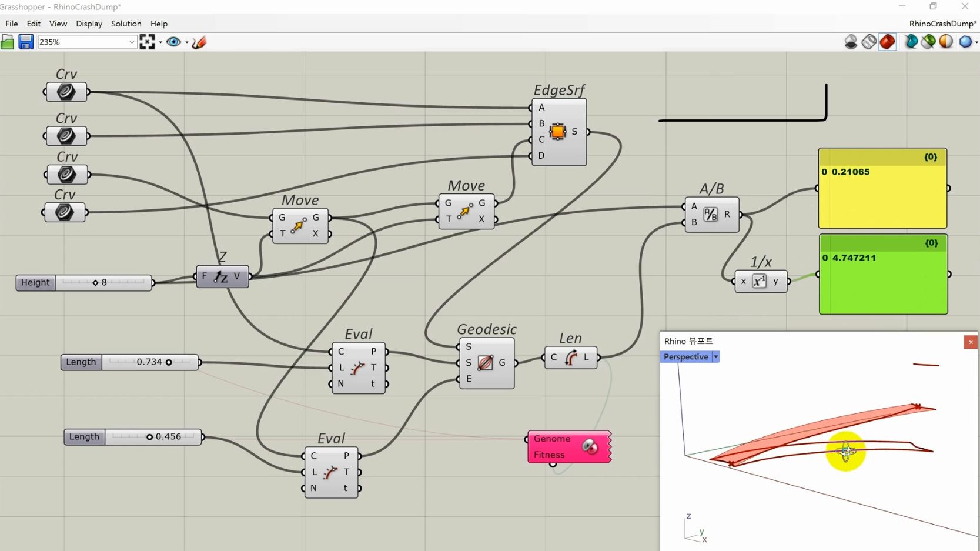Open document preview settings (green gem icon)
The image size is (980, 551).
click(x=929, y=42)
